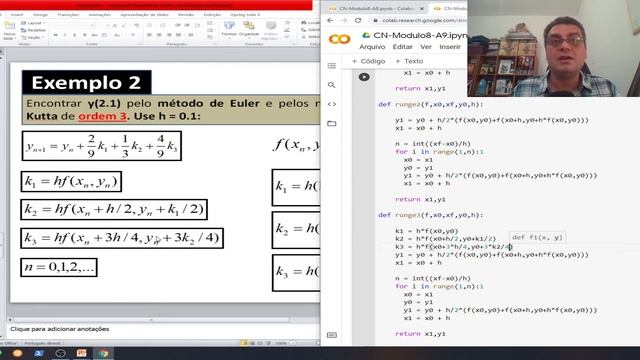The height and width of the screenshot is (360, 640).
Task: Open the Editar menu in Colab
Action: click(402, 47)
